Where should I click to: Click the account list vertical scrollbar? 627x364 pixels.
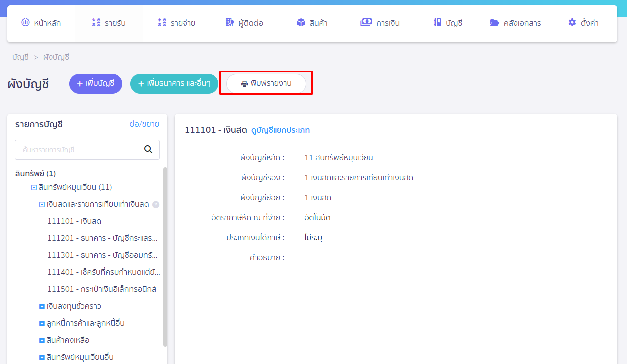coord(165,255)
